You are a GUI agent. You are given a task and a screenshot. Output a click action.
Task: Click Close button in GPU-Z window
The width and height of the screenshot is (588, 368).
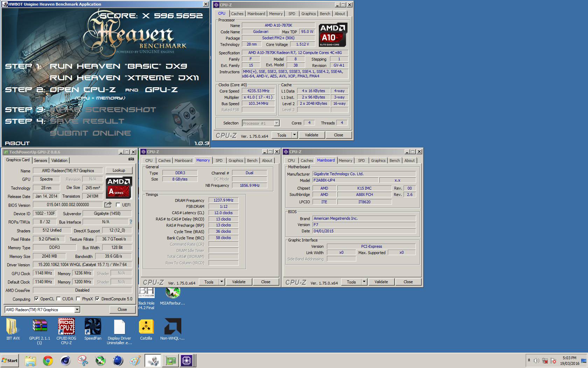(x=122, y=309)
